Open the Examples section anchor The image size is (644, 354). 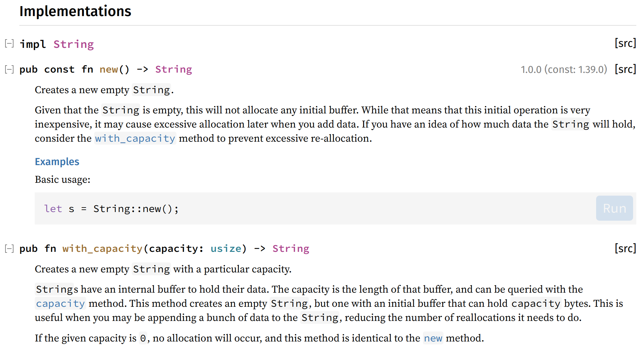tap(57, 162)
